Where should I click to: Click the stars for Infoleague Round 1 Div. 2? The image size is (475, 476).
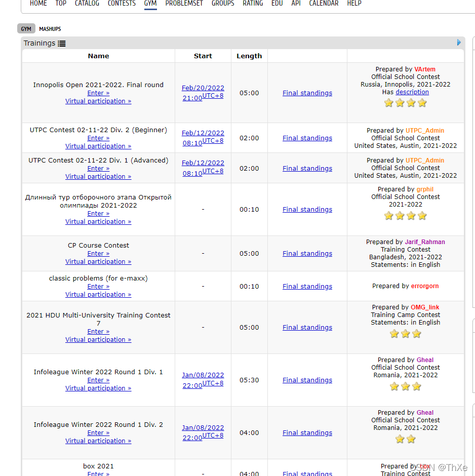(x=405, y=439)
